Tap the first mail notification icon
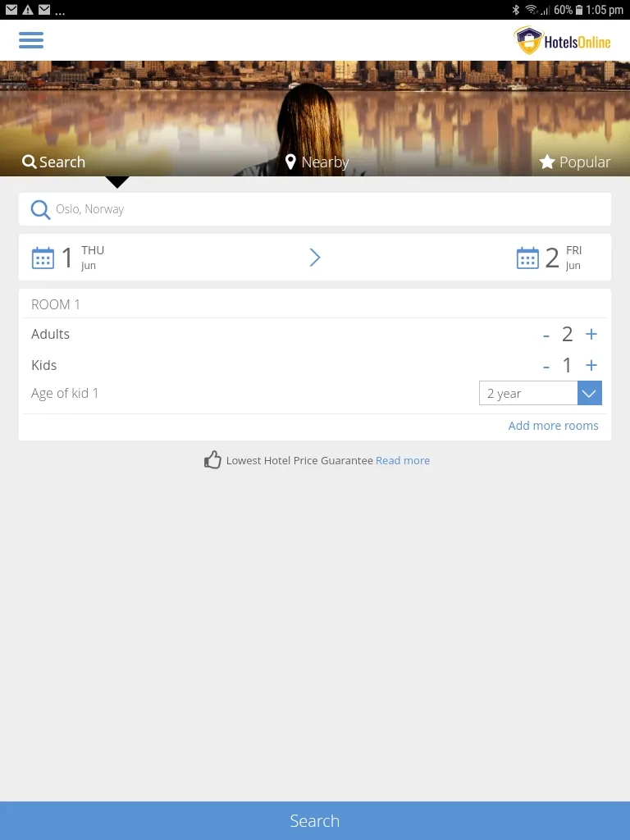 (11, 10)
